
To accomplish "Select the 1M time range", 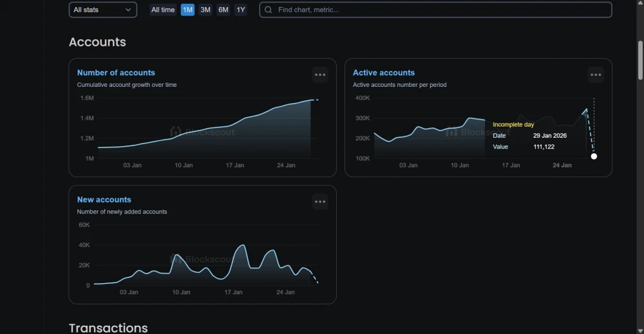I will point(187,10).
